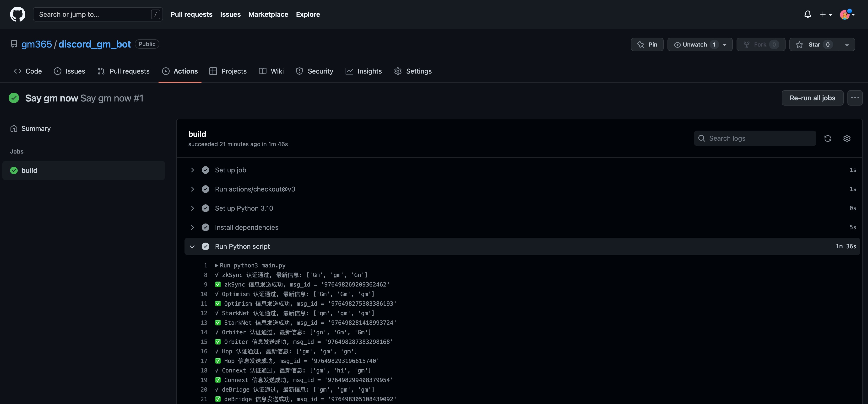
Task: Open the plus create-new dropdown
Action: click(825, 14)
